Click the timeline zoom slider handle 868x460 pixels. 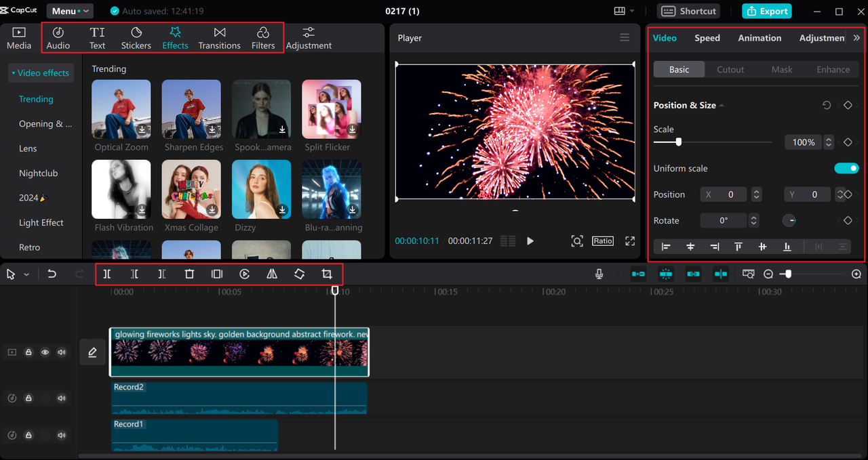click(x=788, y=274)
